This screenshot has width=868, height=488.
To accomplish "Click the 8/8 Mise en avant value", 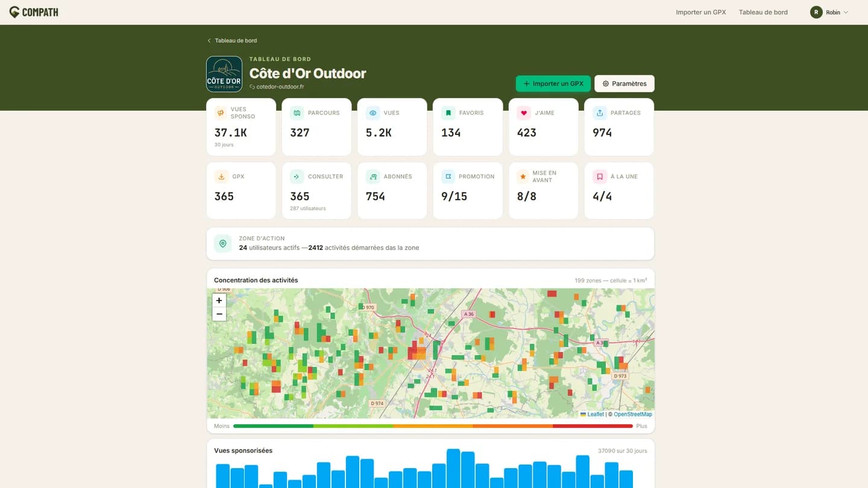I will coord(526,196).
